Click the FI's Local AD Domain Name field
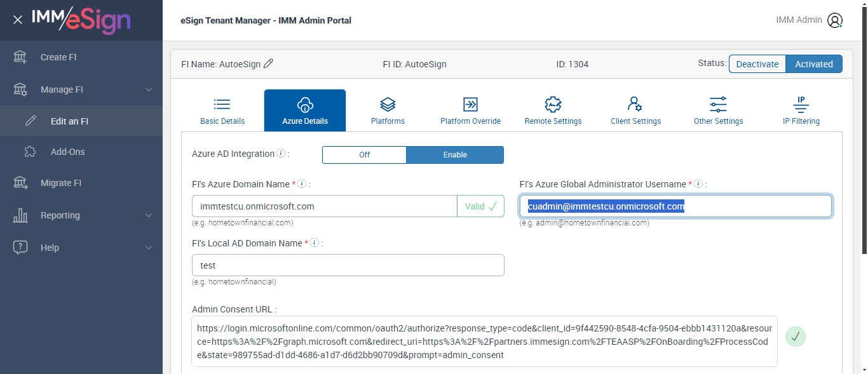 click(348, 265)
